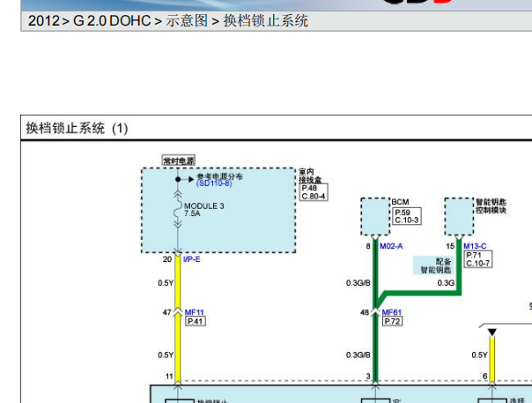The width and height of the screenshot is (532, 403).
Task: Click the BCM dashed module box
Action: 375,216
